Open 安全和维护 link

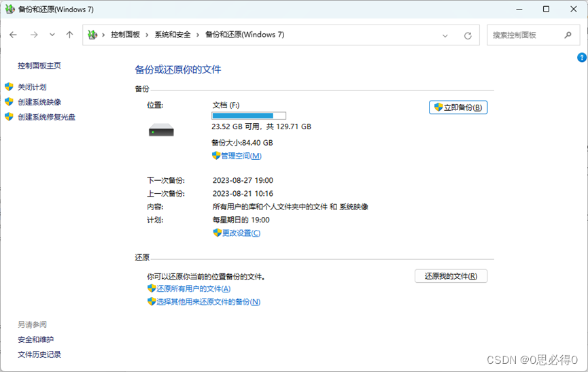35,340
